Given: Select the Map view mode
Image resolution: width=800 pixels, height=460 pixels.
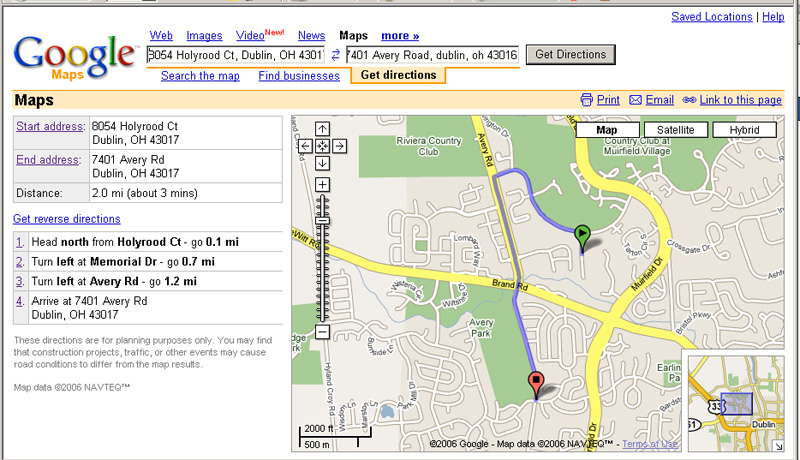Looking at the screenshot, I should tap(606, 130).
